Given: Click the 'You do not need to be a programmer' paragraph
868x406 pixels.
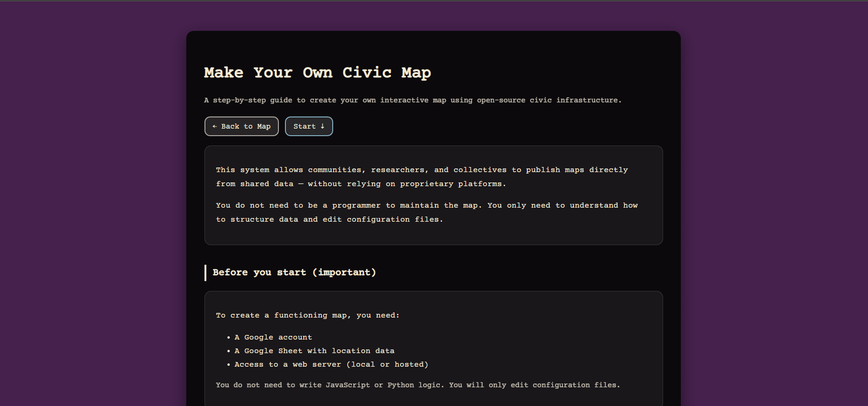Looking at the screenshot, I should (426, 212).
